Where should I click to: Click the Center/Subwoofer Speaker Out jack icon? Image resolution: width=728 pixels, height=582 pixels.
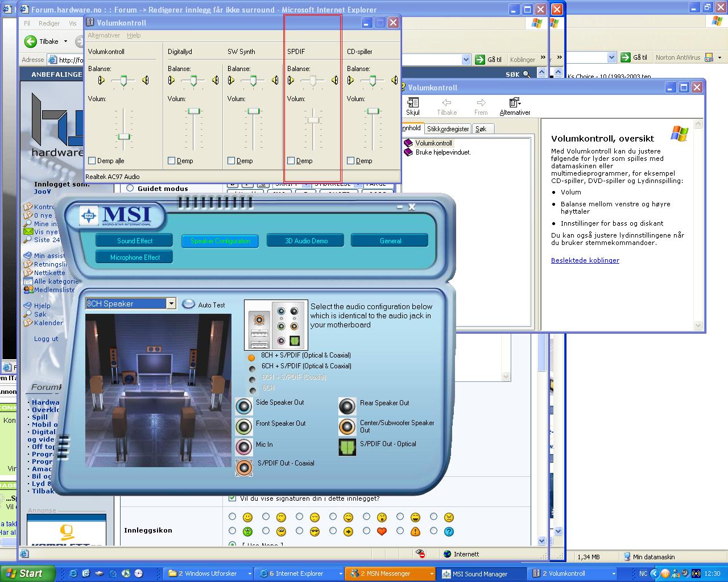347,427
